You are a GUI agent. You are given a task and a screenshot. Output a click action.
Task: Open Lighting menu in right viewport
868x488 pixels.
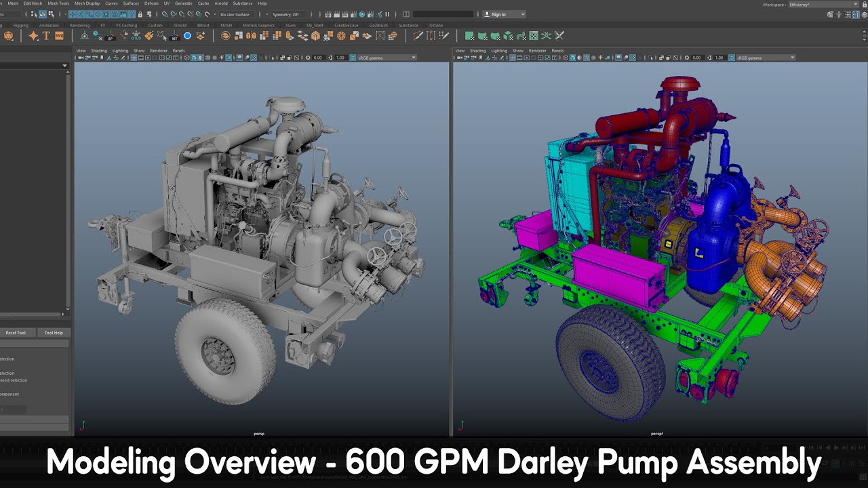point(499,51)
